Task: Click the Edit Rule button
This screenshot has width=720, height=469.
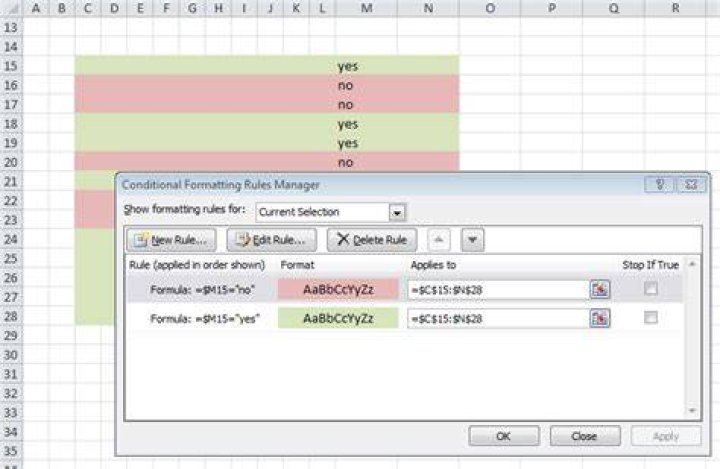Action: coord(271,240)
